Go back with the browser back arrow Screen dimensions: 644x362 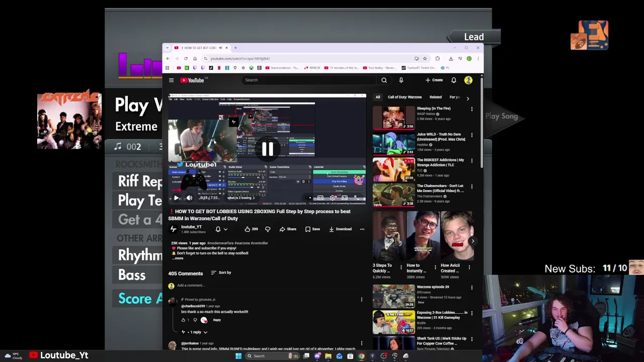[x=168, y=59]
